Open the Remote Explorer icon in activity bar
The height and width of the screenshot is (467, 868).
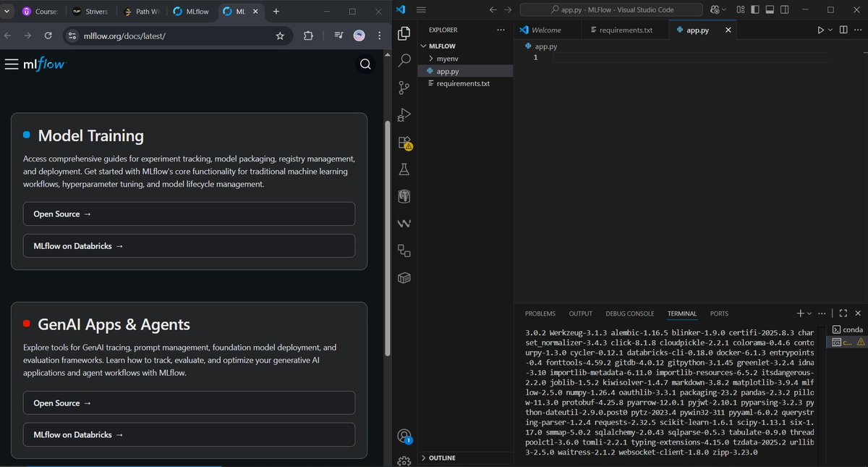click(404, 251)
